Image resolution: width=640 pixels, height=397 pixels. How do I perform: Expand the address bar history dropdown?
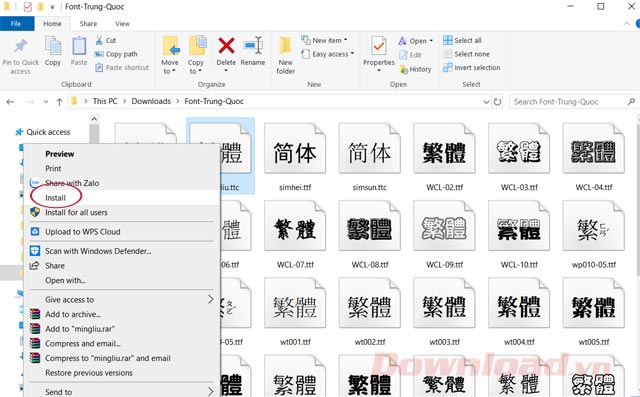[486, 102]
